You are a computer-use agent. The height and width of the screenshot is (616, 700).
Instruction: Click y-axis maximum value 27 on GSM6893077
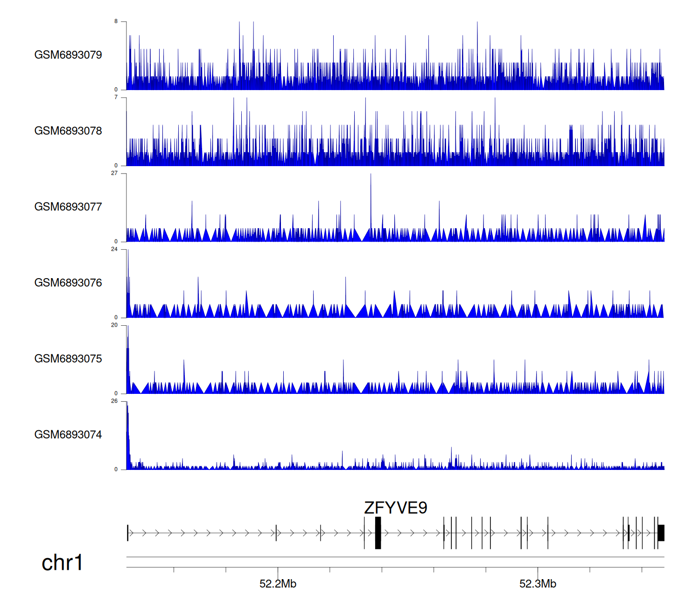coord(114,173)
